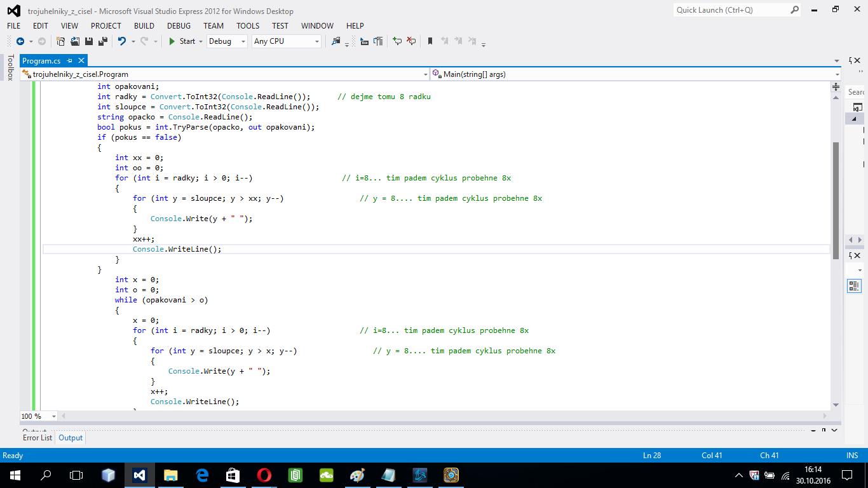Toggle bookmark on the current line
The image size is (868, 488).
point(430,41)
